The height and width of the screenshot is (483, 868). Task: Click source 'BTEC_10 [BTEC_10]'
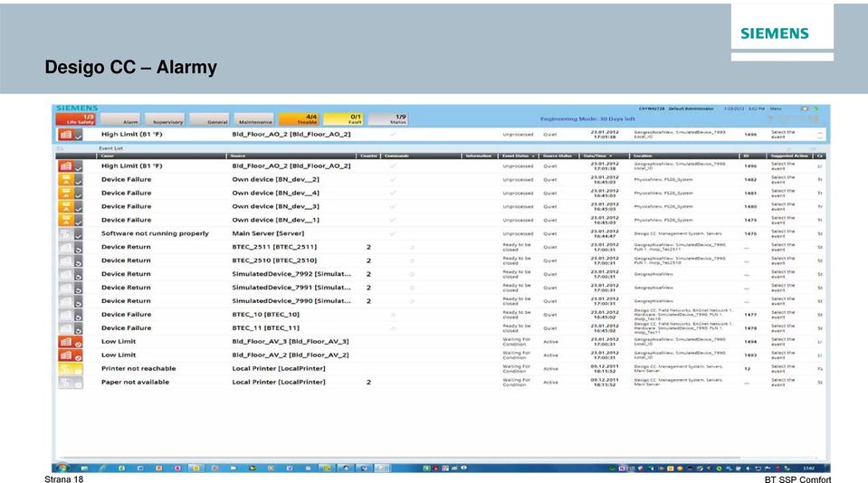(x=266, y=314)
